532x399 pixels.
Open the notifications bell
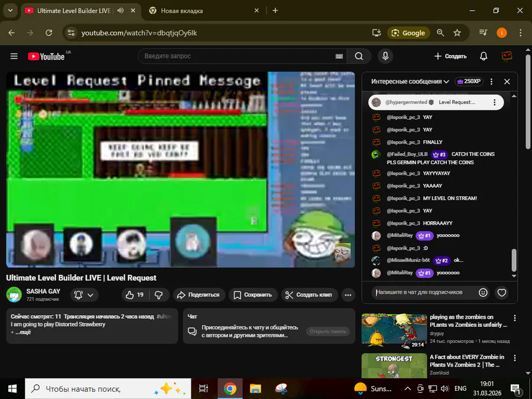pos(484,56)
